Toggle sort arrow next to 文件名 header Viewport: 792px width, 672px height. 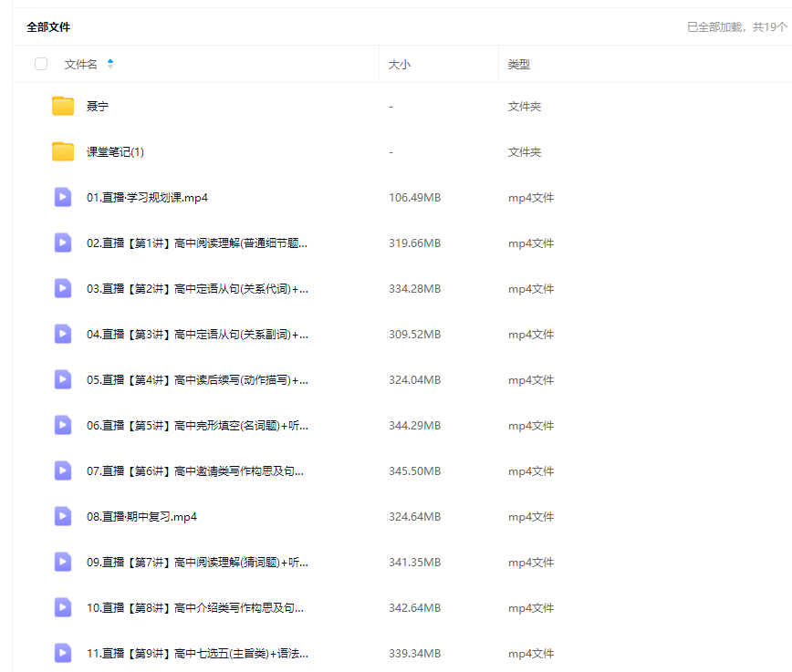[110, 64]
